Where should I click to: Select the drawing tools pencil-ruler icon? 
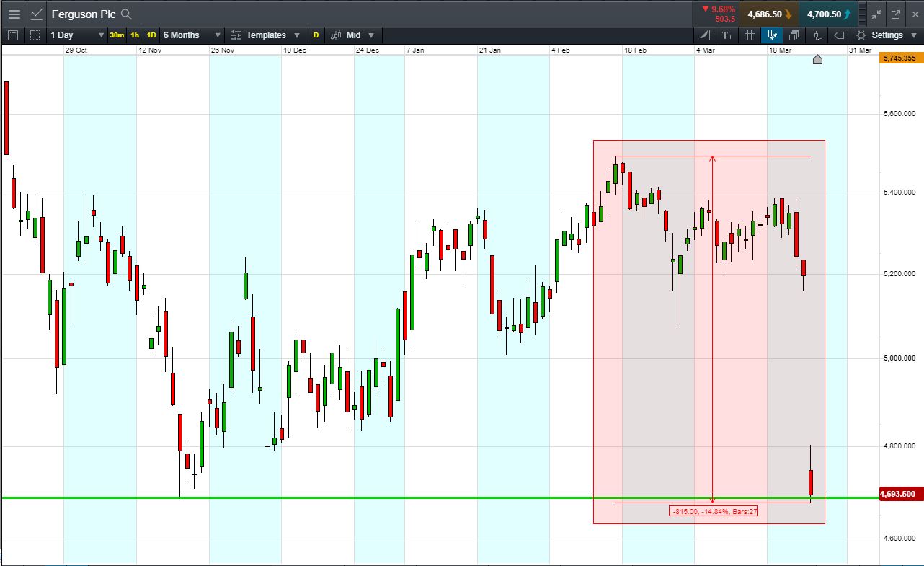[704, 35]
